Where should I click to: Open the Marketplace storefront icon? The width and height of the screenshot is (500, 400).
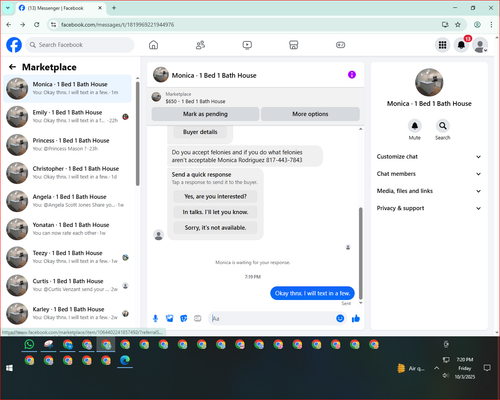coord(294,45)
